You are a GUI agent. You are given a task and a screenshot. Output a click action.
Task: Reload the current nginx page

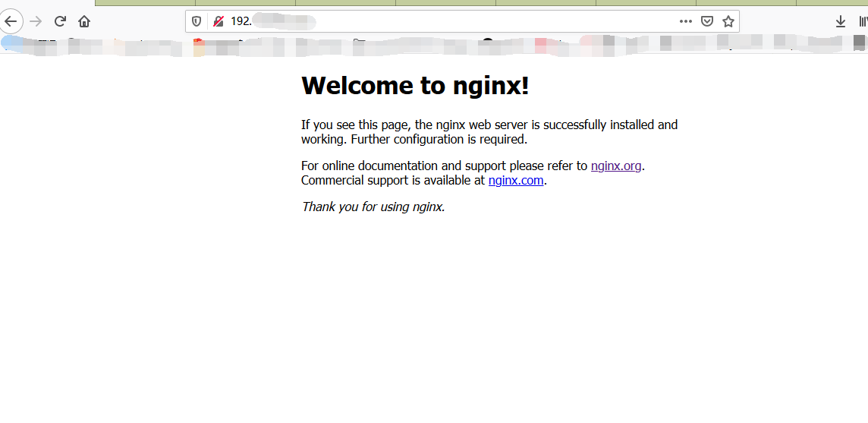pyautogui.click(x=60, y=21)
